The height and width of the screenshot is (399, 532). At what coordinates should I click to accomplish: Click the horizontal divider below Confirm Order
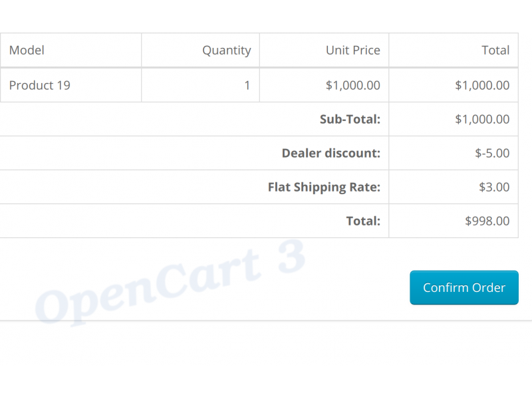[x=266, y=321]
